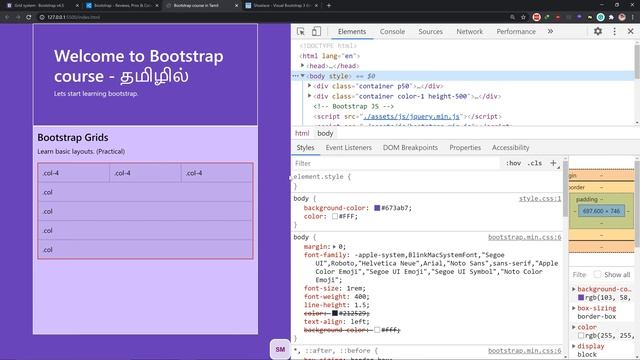Open DevTools settings gear
The width and height of the screenshot is (640, 360).
point(598,31)
